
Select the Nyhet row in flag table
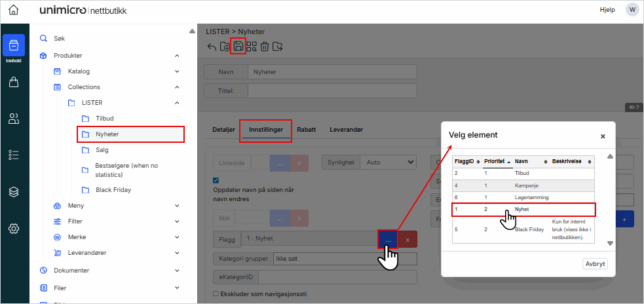tap(523, 210)
